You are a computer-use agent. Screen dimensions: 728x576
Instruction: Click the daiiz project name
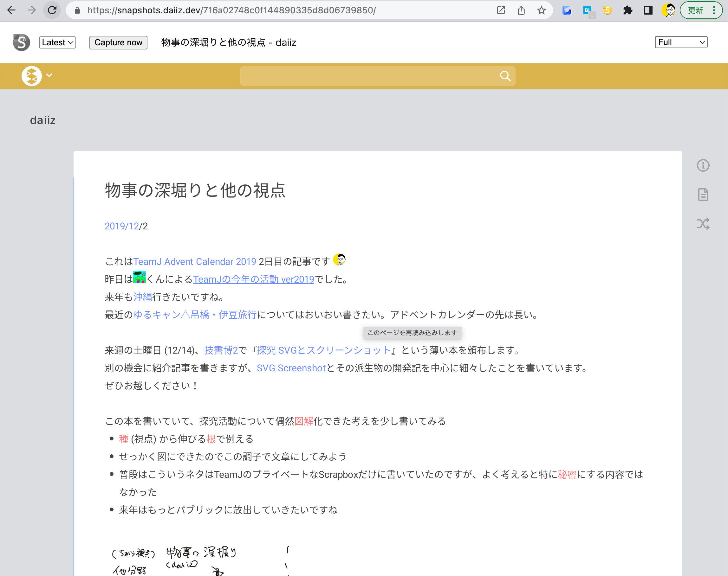[42, 120]
